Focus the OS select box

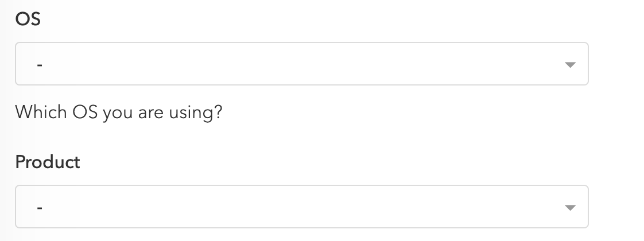pyautogui.click(x=302, y=64)
